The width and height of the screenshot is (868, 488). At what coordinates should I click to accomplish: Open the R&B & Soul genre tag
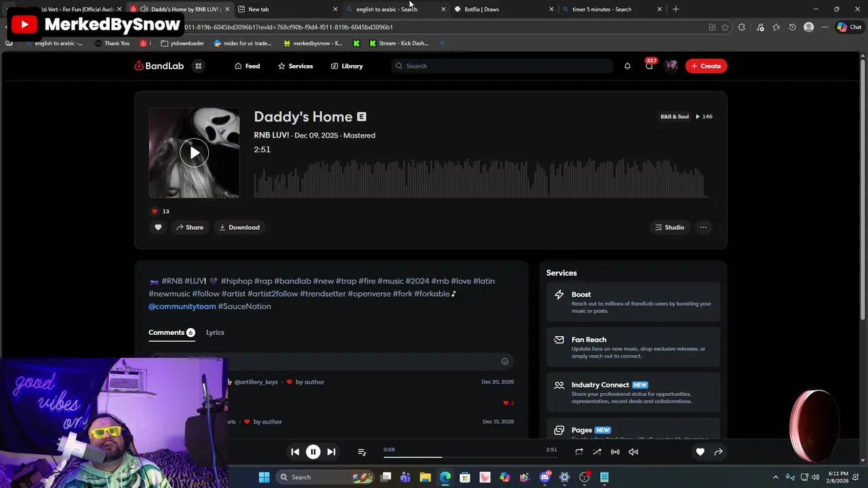tap(674, 117)
